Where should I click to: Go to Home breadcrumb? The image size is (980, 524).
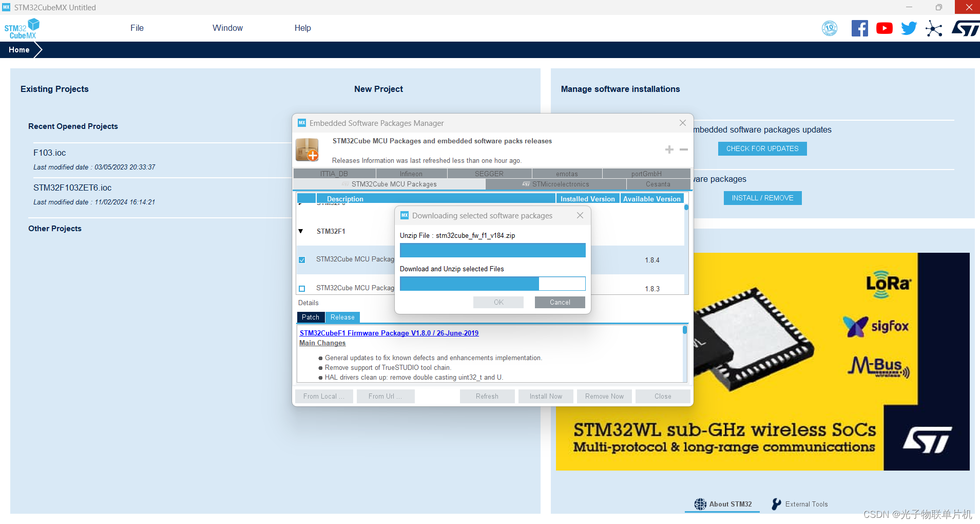point(19,50)
